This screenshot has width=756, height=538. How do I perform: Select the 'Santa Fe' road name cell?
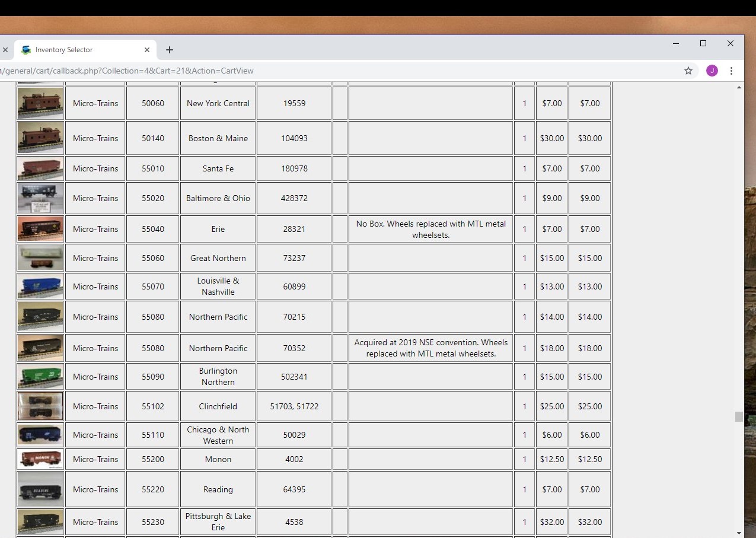coord(218,168)
